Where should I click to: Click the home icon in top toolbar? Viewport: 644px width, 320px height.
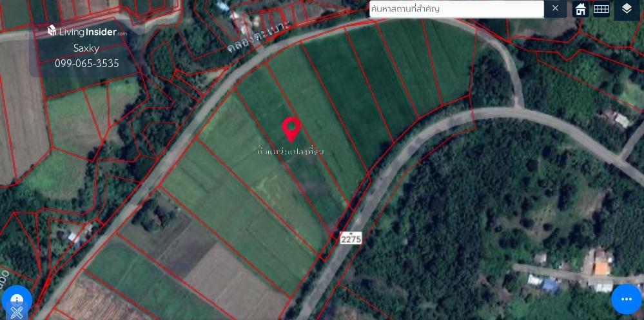click(x=580, y=8)
